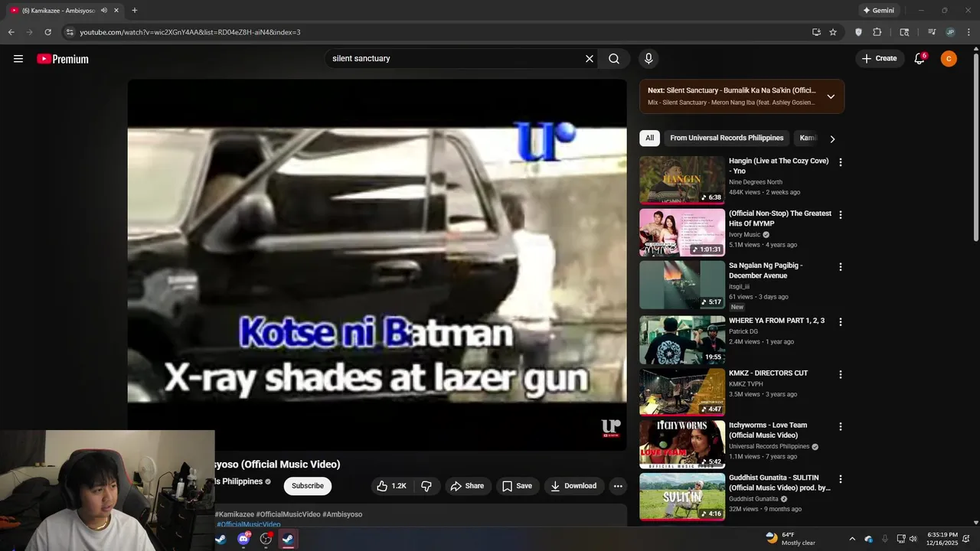This screenshot has height=551, width=980.
Task: Open menu for WHERE YA FROM video
Action: point(841,322)
